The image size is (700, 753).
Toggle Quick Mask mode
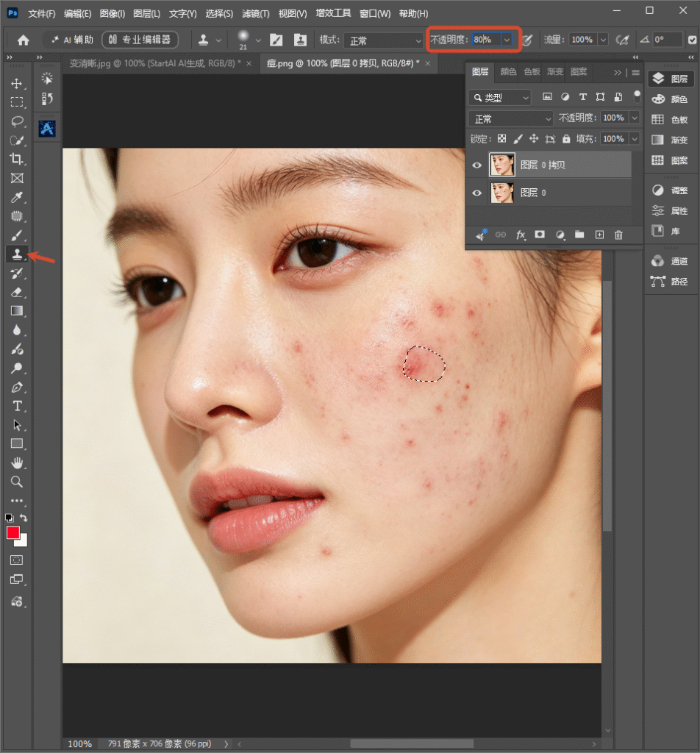(x=16, y=560)
